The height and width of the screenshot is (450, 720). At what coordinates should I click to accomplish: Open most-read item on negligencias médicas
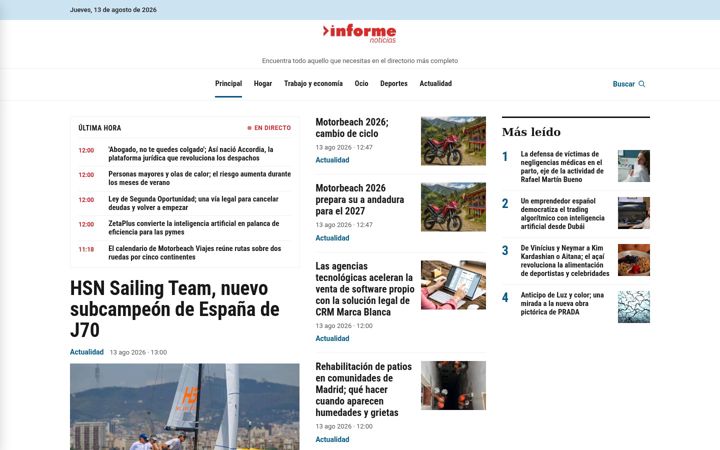[562, 167]
